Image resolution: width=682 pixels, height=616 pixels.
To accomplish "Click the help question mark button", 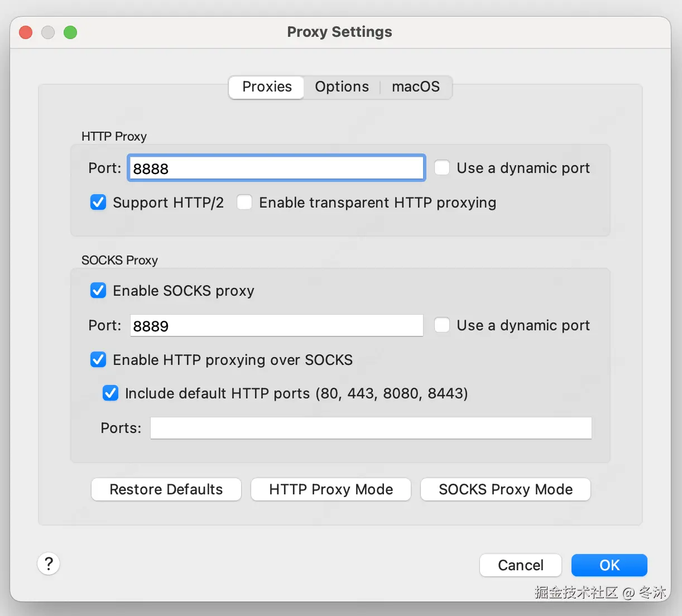I will click(49, 564).
